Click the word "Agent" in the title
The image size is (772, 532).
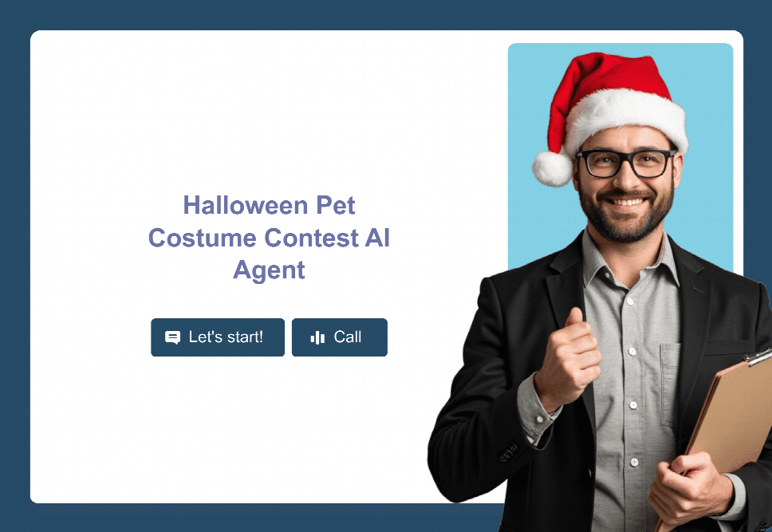[269, 271]
